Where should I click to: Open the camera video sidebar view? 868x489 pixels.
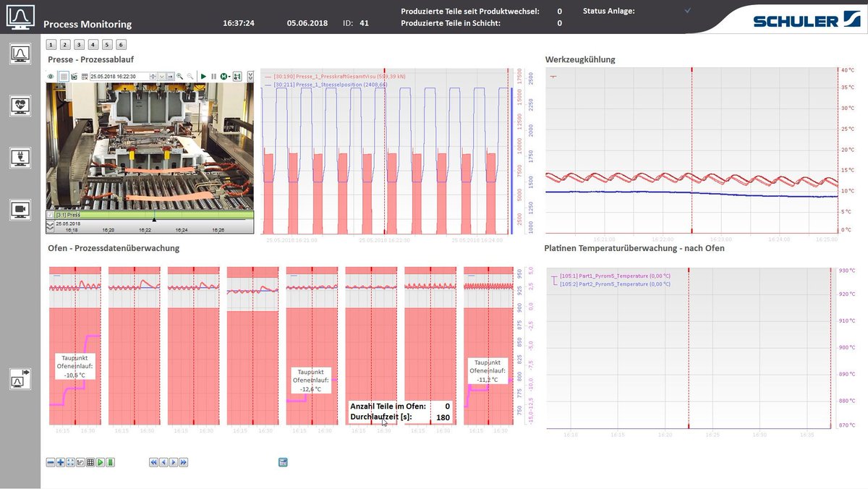click(20, 210)
